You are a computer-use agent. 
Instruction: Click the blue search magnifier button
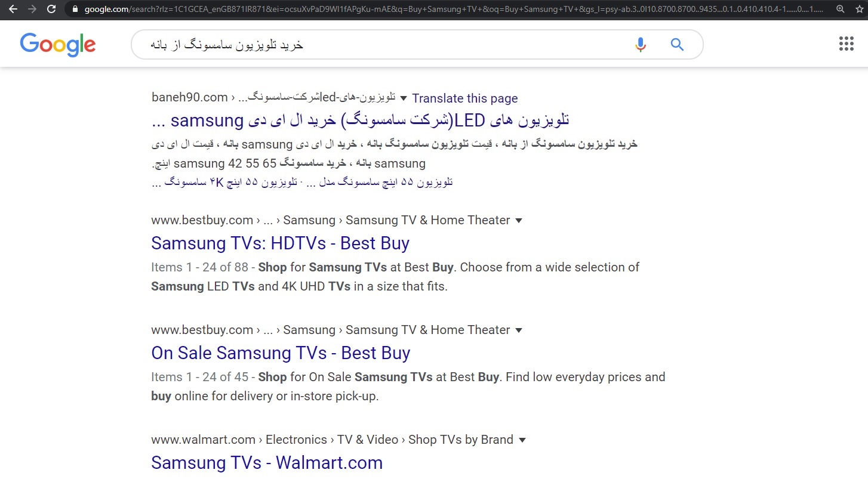point(677,45)
